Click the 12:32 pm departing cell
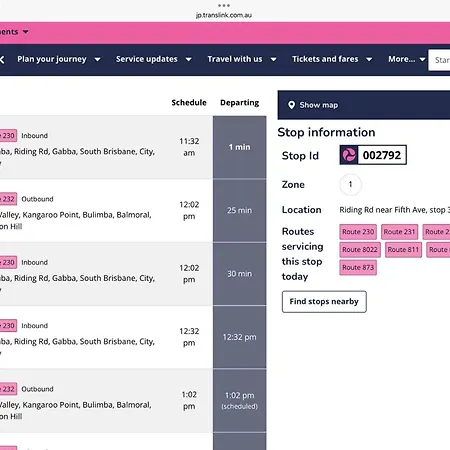Screen dimensions: 450x450 pos(239,337)
